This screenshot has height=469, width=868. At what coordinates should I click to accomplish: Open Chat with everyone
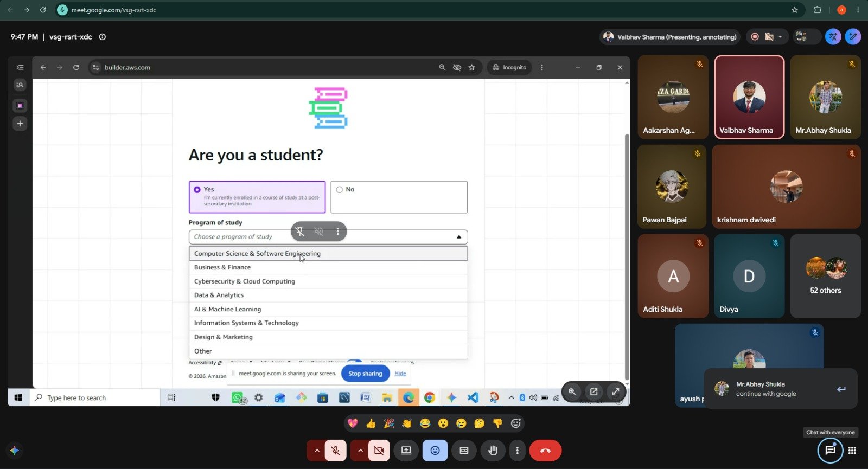click(830, 451)
